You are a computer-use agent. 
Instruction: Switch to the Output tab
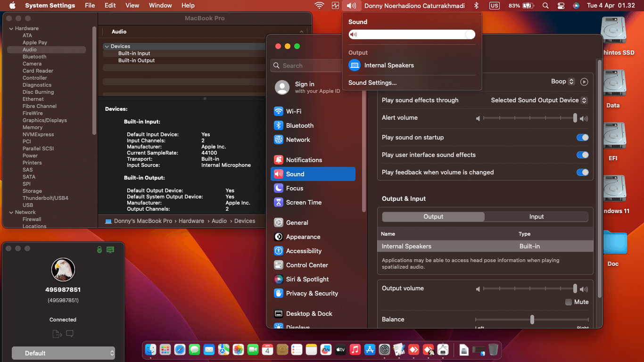click(x=433, y=217)
